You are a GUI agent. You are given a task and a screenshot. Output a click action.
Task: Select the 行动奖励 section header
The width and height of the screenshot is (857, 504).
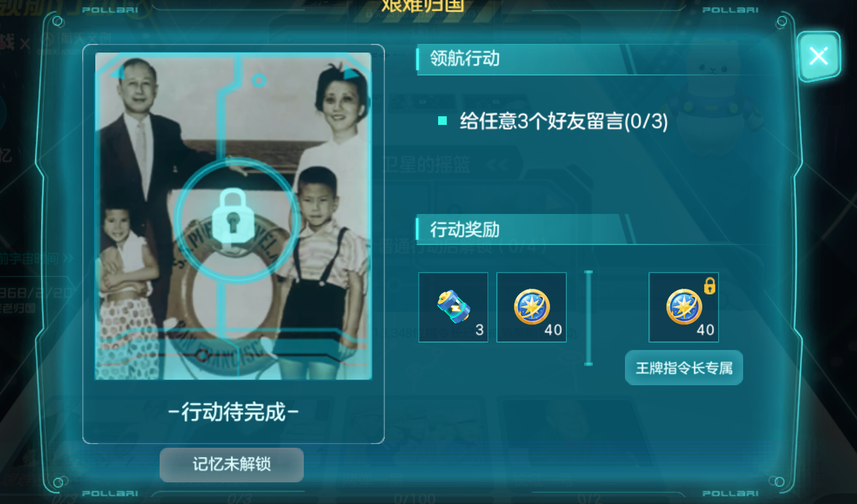[x=465, y=229]
